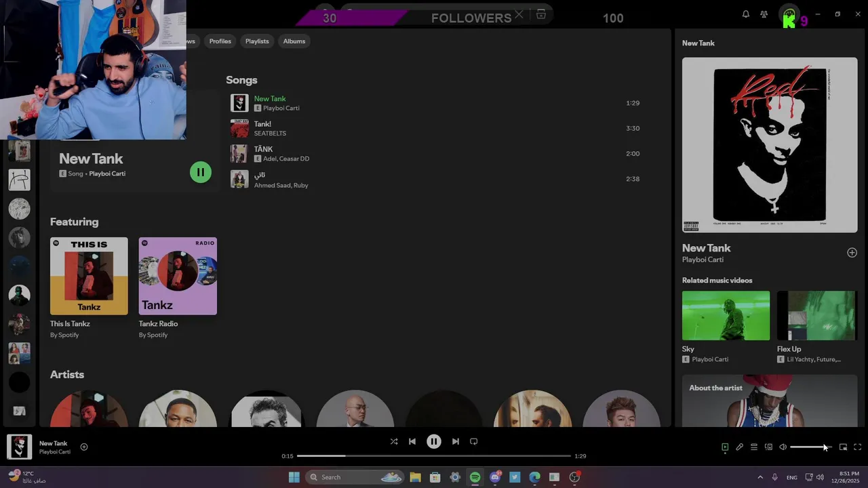Seek within the song progress bar
This screenshot has height=488, width=868.
coord(434,456)
